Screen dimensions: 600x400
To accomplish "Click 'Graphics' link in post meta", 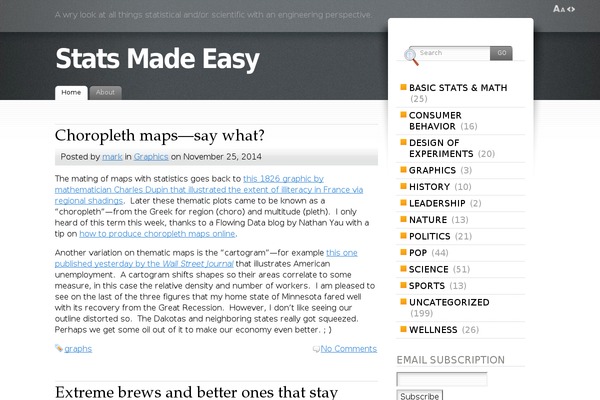I will [x=151, y=157].
